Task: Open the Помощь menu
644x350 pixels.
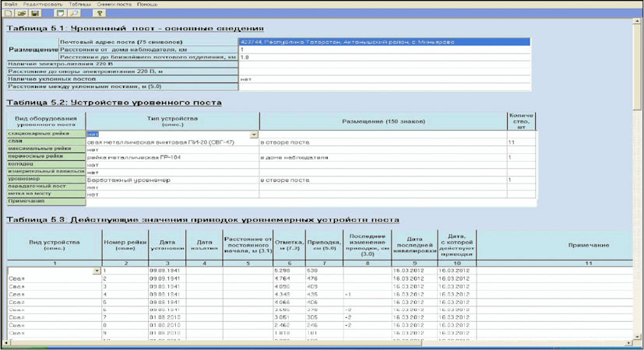Action: click(x=147, y=4)
